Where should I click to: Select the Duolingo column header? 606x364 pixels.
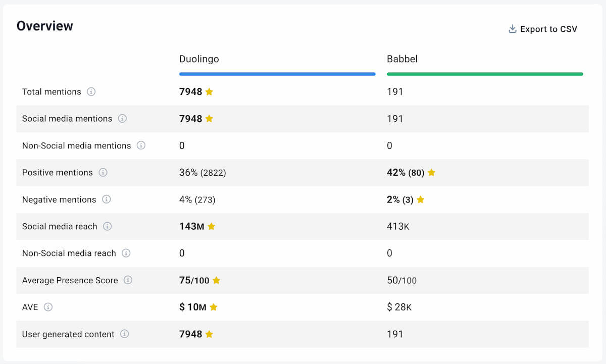click(199, 59)
